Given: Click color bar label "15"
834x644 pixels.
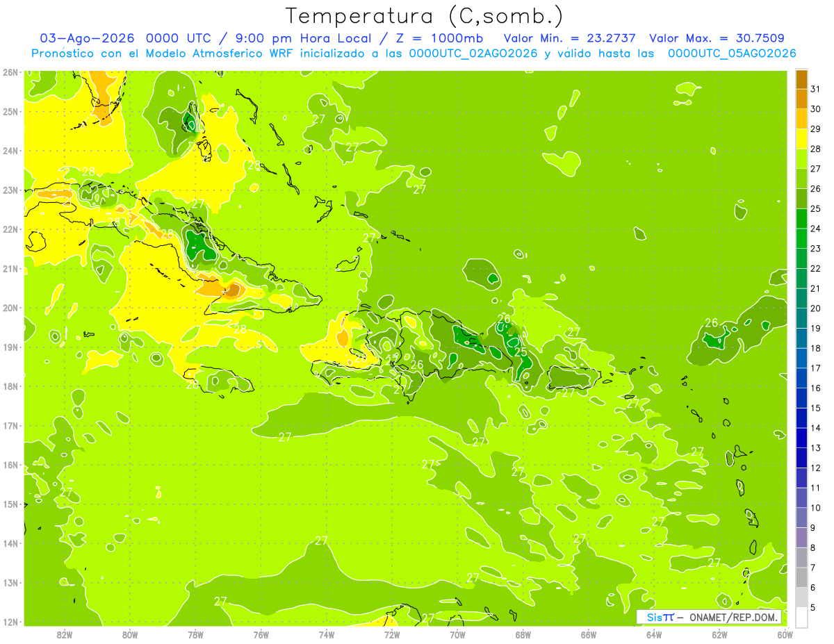Looking at the screenshot, I should click(815, 408).
